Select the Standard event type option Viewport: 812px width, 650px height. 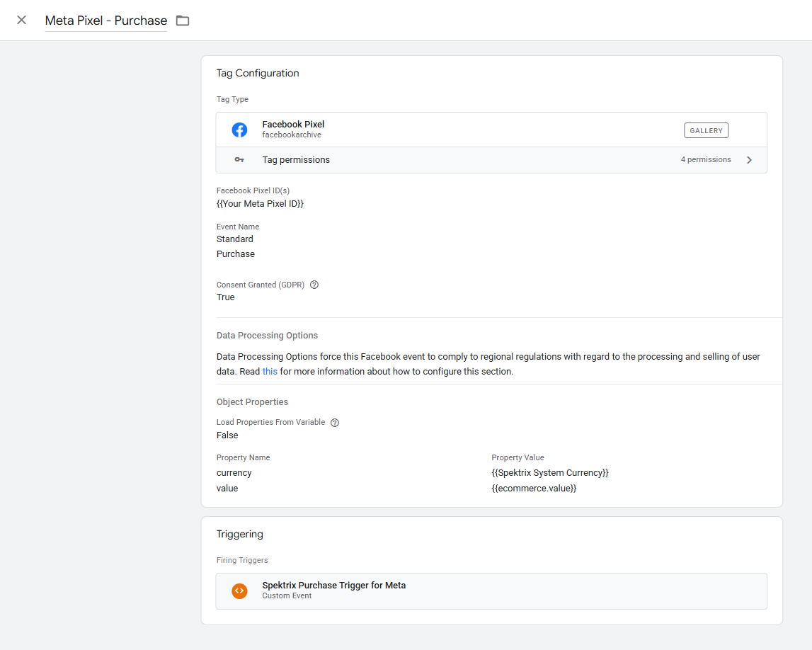[x=234, y=239]
